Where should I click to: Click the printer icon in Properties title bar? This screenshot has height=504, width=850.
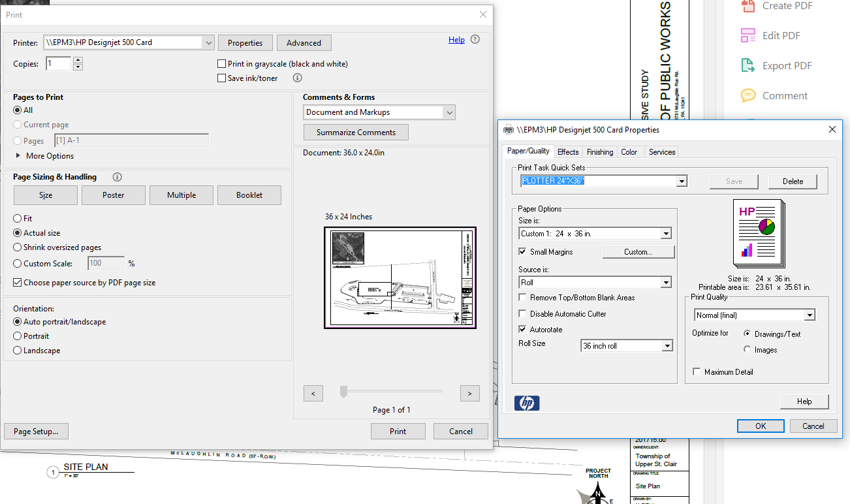click(x=509, y=130)
